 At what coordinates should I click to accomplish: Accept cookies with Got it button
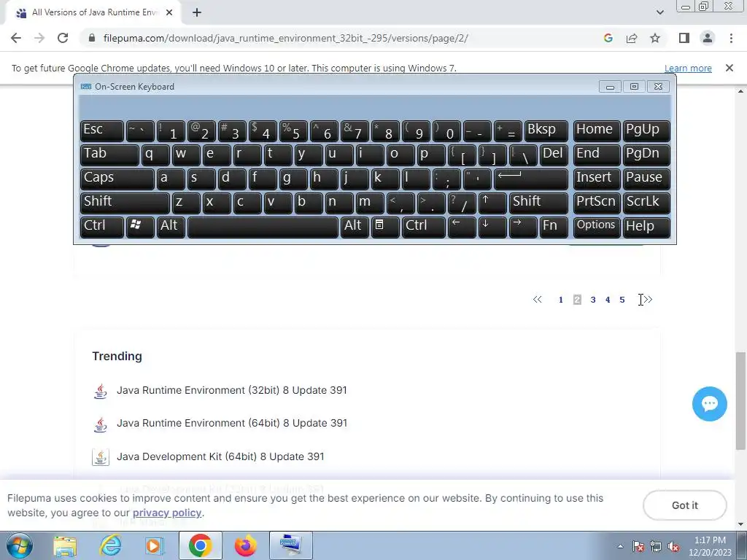684,505
